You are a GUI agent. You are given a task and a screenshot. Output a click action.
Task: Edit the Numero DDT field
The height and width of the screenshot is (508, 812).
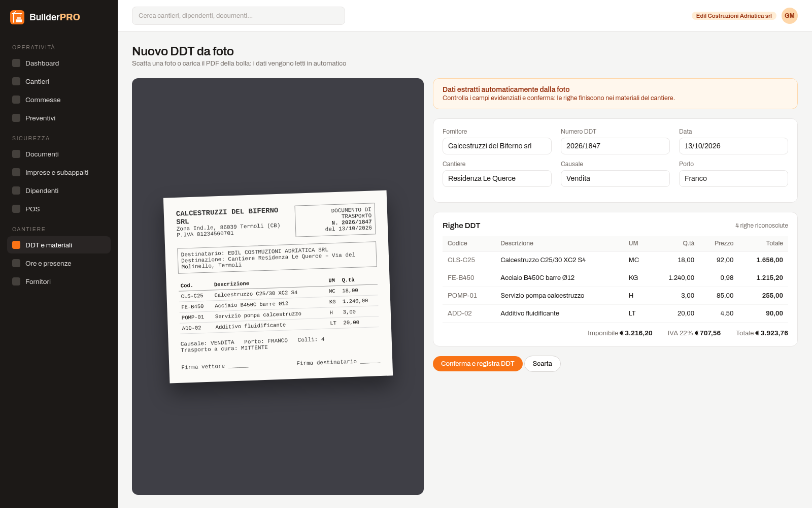615,146
